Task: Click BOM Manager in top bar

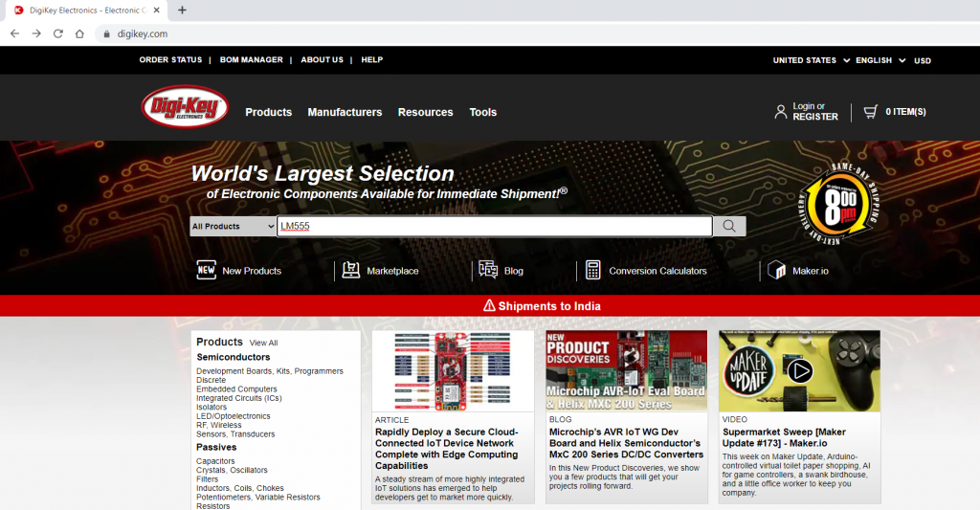Action: click(252, 60)
